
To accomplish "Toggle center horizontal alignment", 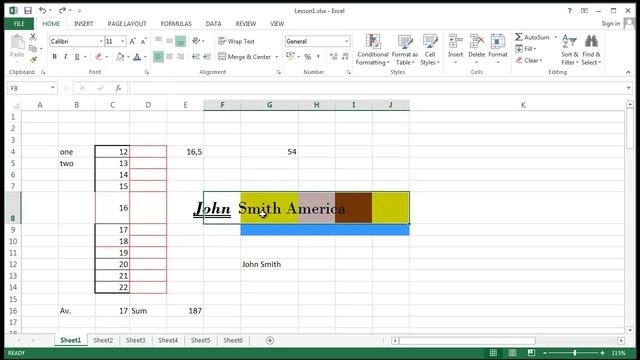I will [x=169, y=57].
